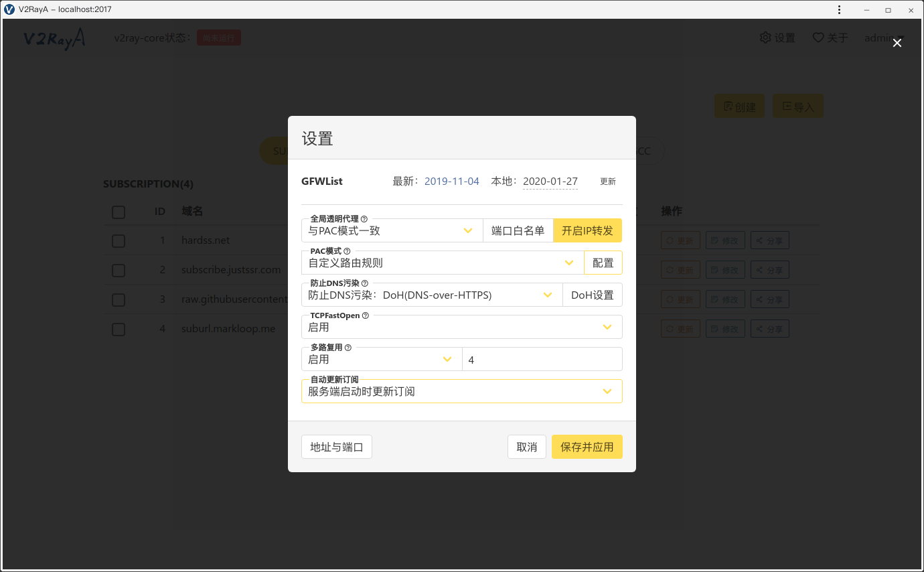This screenshot has width=924, height=572.
Task: Click 修改 in the hardss.net row
Action: (x=725, y=240)
